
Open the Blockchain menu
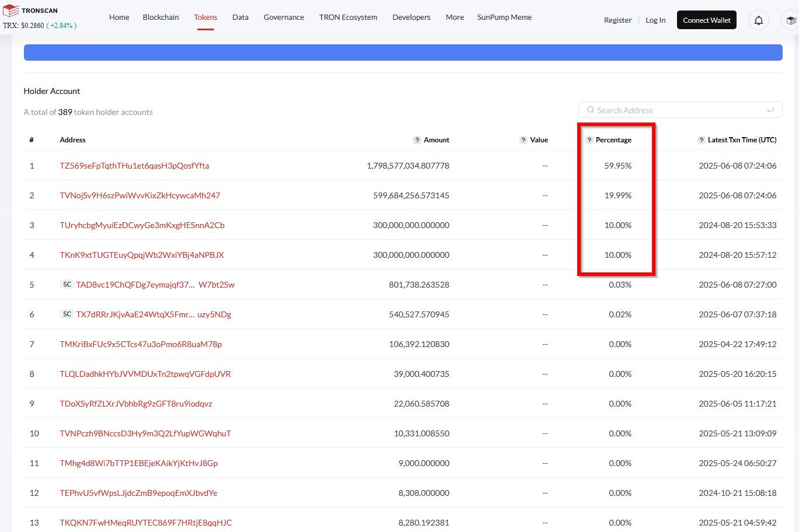(x=161, y=17)
